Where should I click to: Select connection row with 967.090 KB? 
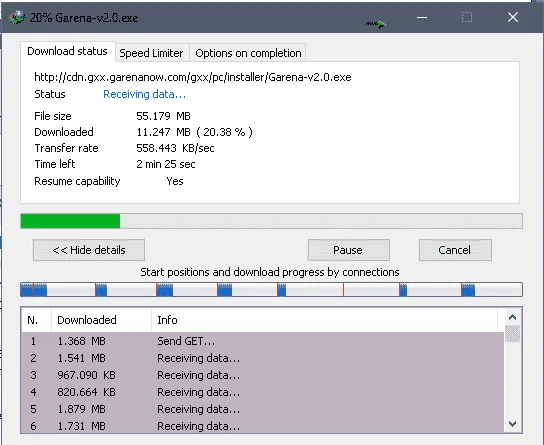point(263,375)
